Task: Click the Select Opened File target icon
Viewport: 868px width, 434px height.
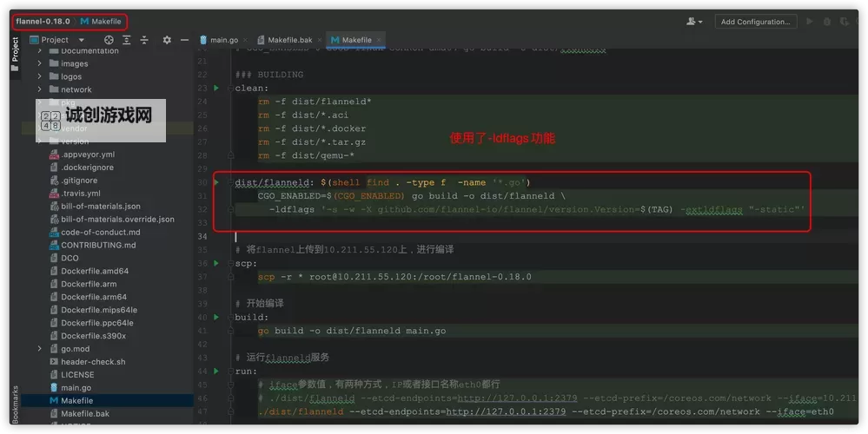Action: point(109,40)
